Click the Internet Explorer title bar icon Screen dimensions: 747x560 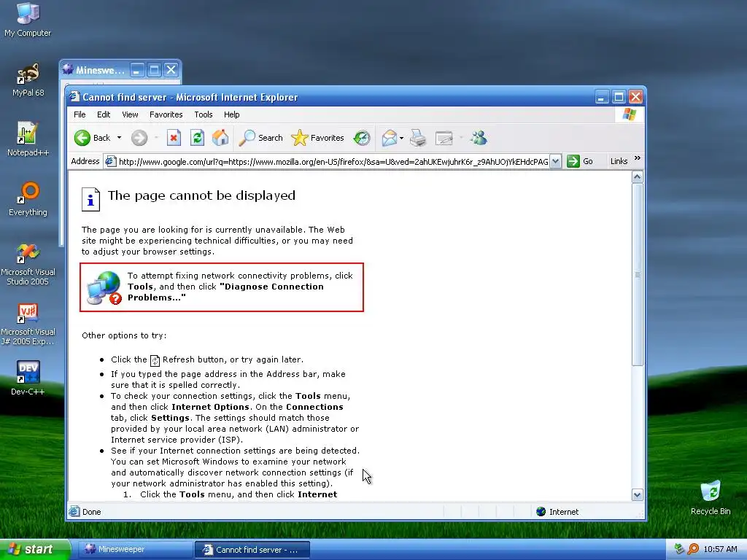click(74, 97)
